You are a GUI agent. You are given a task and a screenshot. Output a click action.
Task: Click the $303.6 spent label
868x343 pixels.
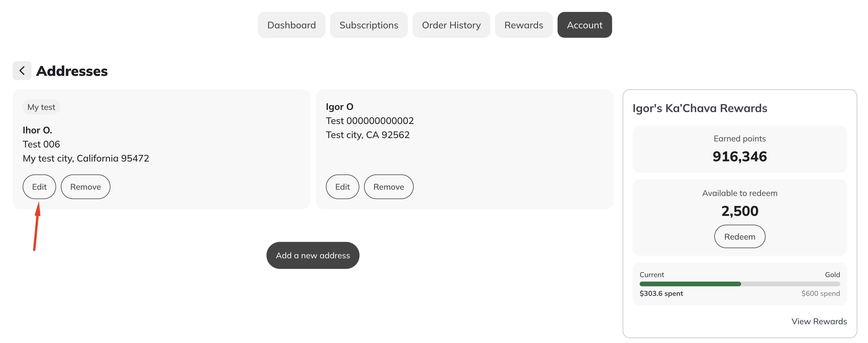tap(661, 294)
